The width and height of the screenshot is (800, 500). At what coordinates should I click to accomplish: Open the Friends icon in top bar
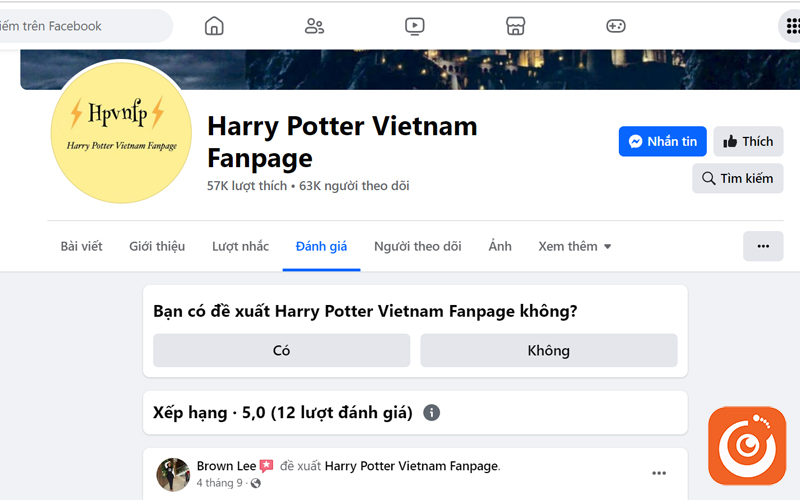314,26
